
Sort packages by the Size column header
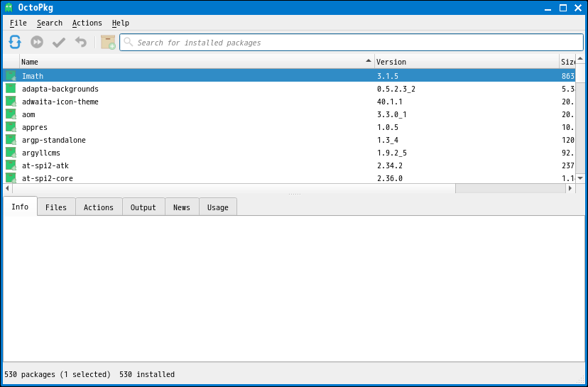[x=567, y=62]
